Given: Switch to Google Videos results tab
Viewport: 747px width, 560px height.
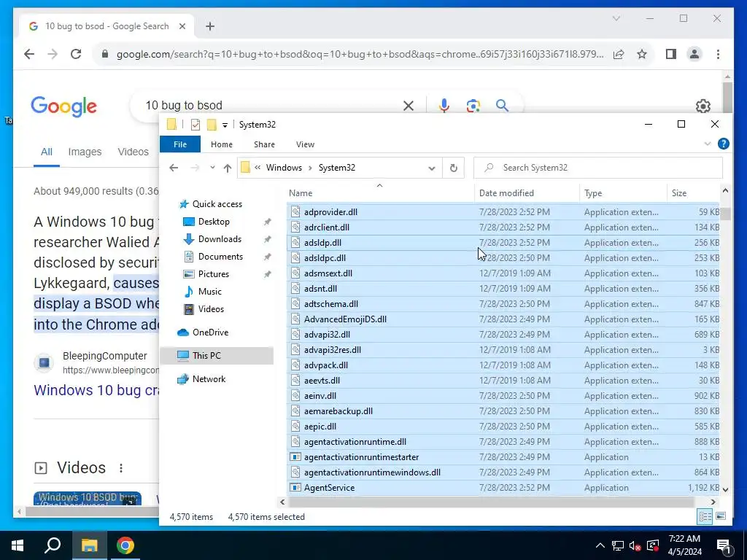Looking at the screenshot, I should tap(133, 152).
